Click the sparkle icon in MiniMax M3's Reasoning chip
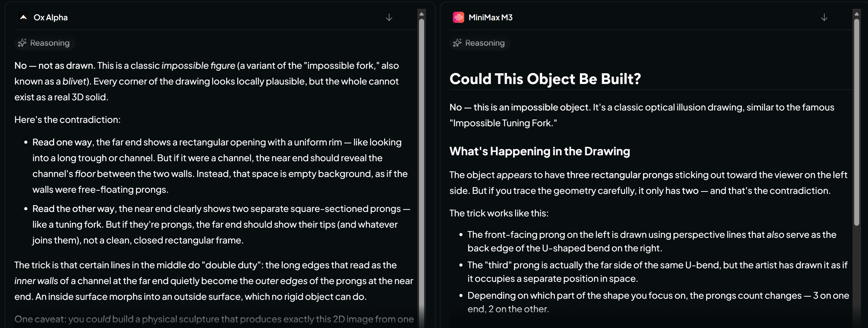Viewport: 868px width, 328px height. [457, 43]
